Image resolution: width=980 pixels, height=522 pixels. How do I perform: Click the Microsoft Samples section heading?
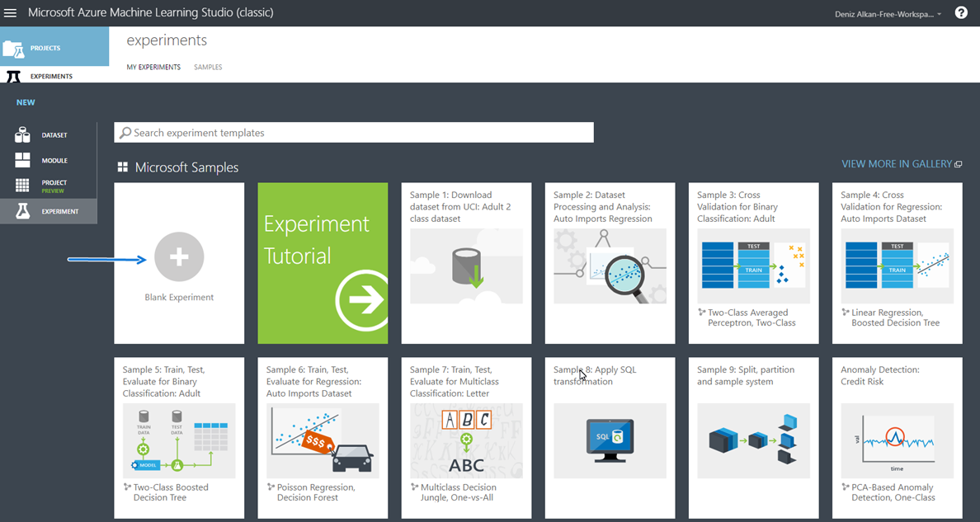[x=187, y=167]
